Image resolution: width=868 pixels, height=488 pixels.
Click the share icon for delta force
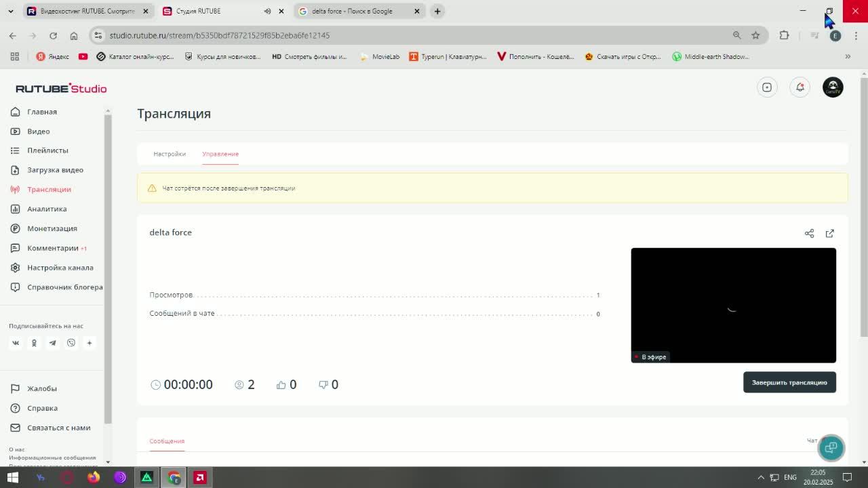coord(809,233)
